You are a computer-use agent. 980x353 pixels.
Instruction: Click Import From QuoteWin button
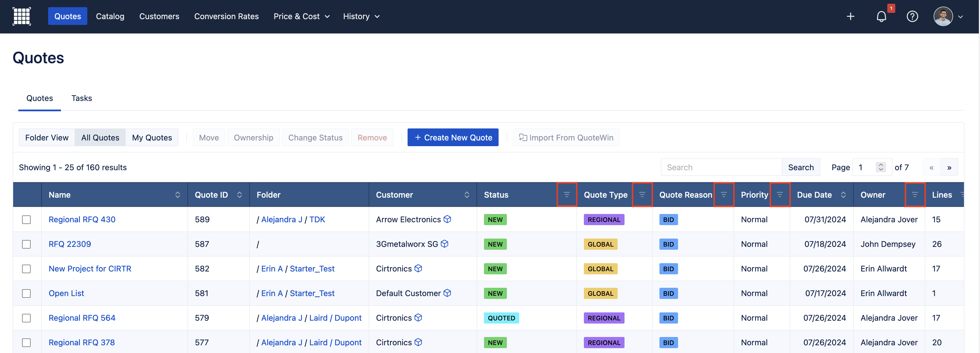click(x=566, y=137)
